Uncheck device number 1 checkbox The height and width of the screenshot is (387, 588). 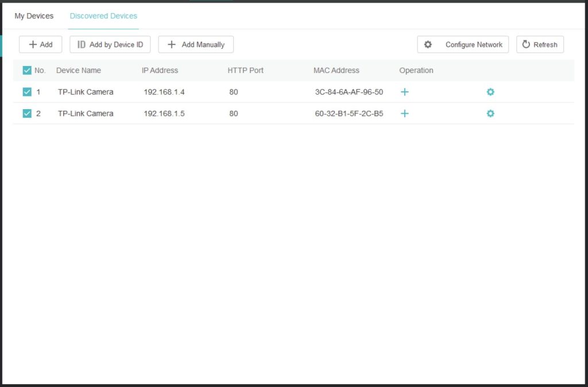click(x=27, y=91)
